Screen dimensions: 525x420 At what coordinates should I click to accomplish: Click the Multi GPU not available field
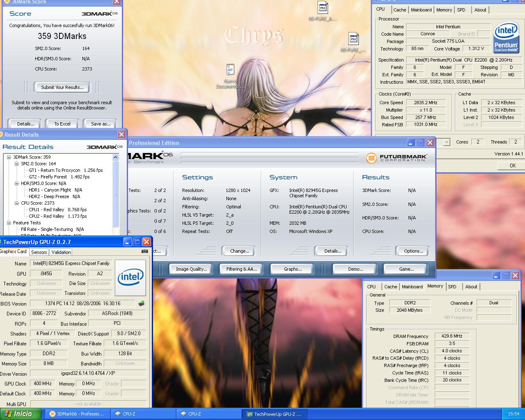(88, 404)
